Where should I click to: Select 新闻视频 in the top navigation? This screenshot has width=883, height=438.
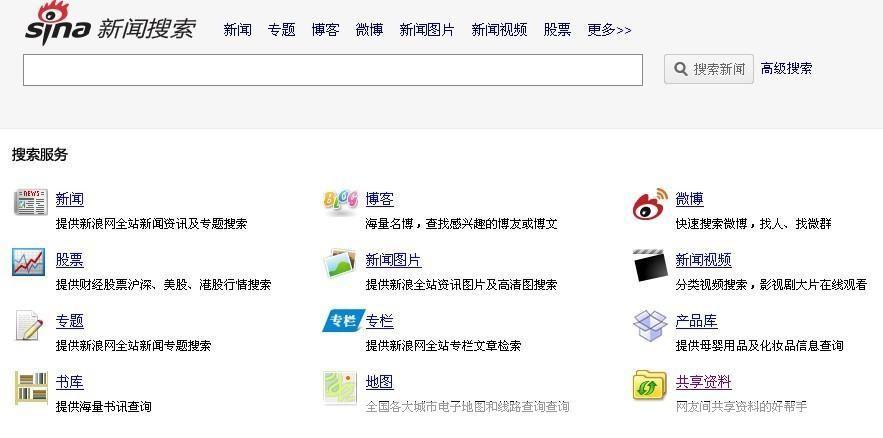tap(500, 30)
